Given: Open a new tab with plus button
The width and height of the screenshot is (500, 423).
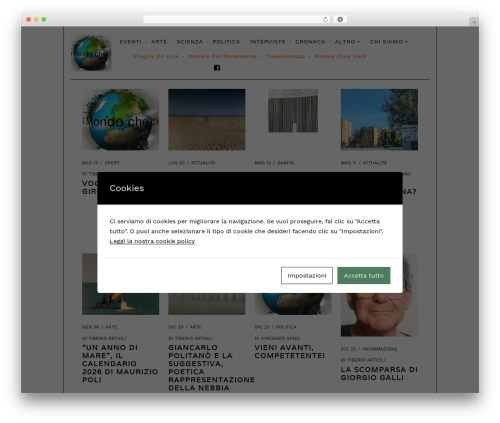Looking at the screenshot, I should click(474, 22).
